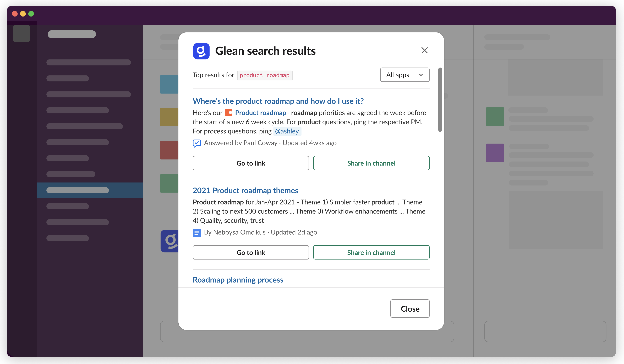Open the All apps filter dropdown
This screenshot has width=624, height=364.
pos(405,75)
